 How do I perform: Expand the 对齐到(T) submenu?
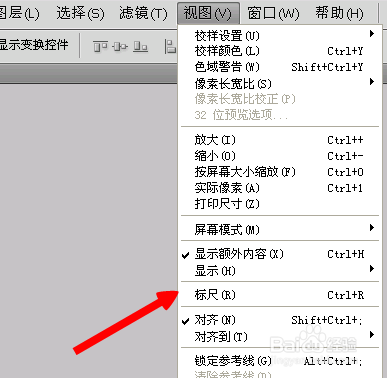[x=280, y=337]
